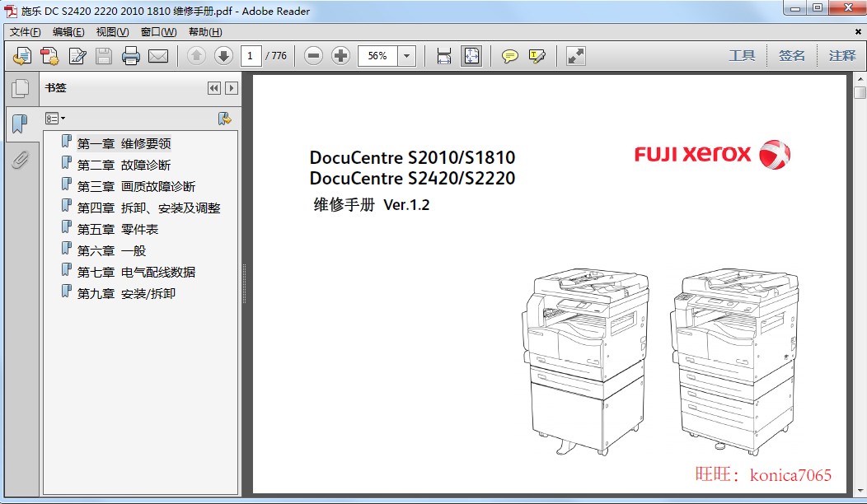The height and width of the screenshot is (504, 867).
Task: Toggle read mode full-screen icon
Action: [576, 56]
